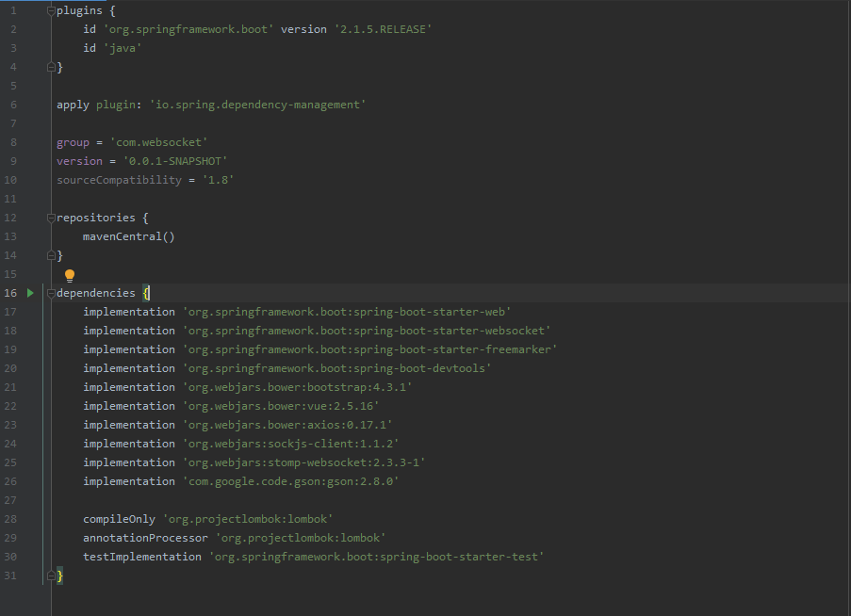Collapse the dependencies block fold marker
Screen dimensions: 851x616
point(51,293)
